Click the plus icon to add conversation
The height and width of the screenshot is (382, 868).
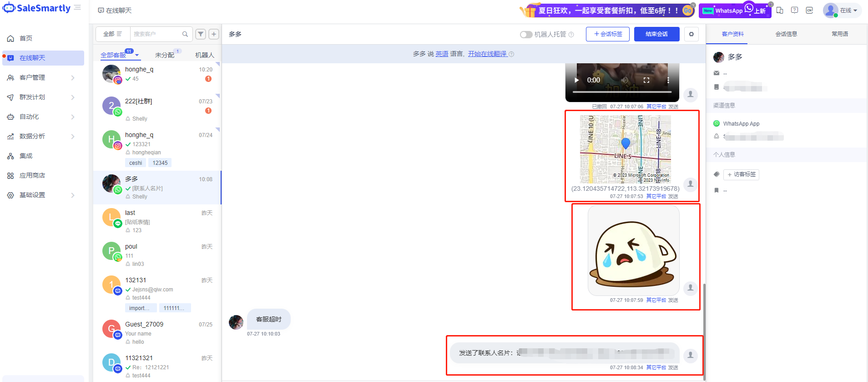point(214,34)
